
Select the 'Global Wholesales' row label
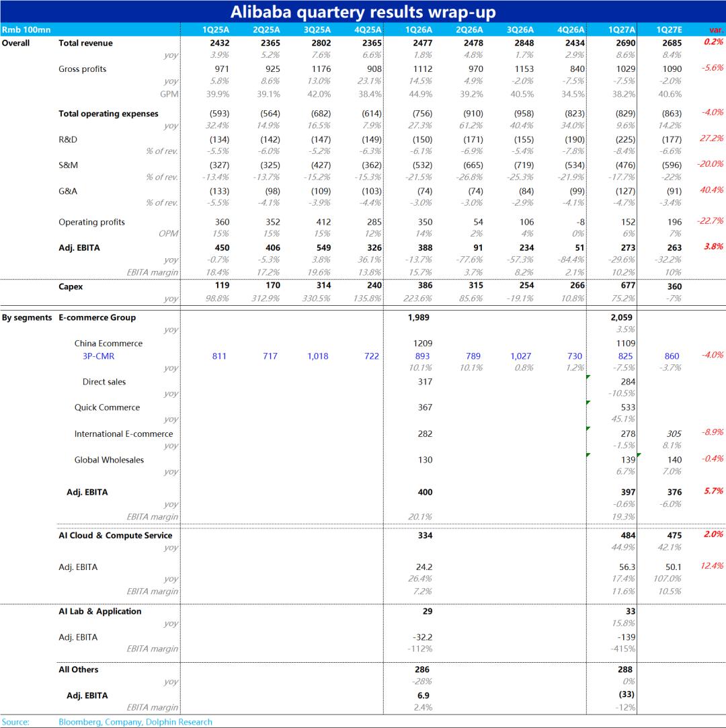point(109,460)
